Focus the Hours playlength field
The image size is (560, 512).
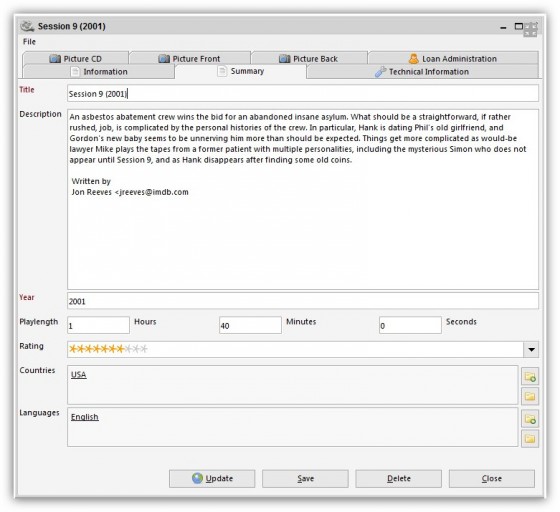99,325
